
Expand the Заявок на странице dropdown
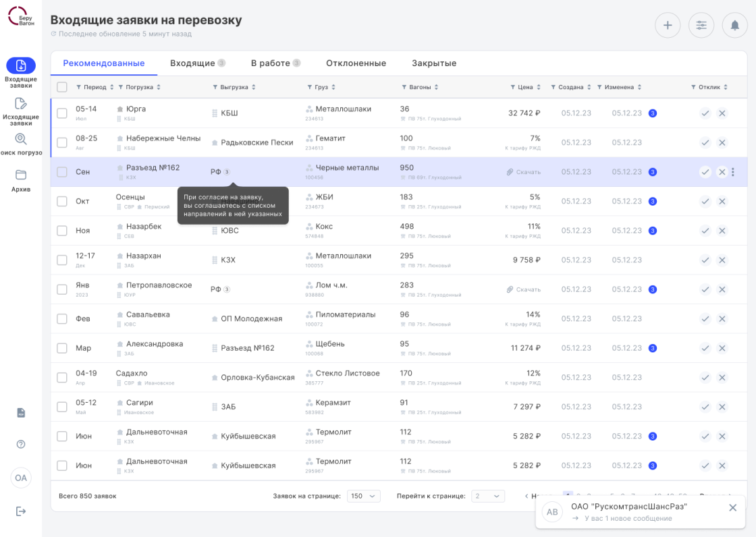[364, 496]
